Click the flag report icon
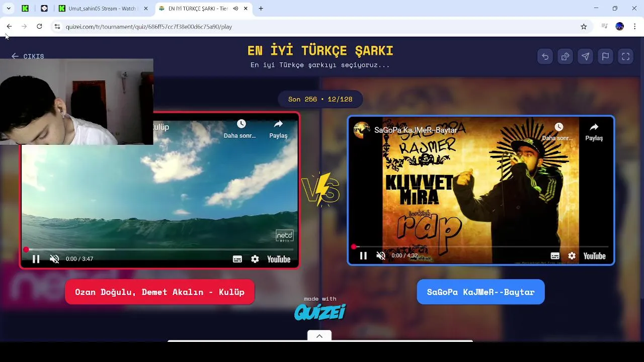 pyautogui.click(x=605, y=57)
